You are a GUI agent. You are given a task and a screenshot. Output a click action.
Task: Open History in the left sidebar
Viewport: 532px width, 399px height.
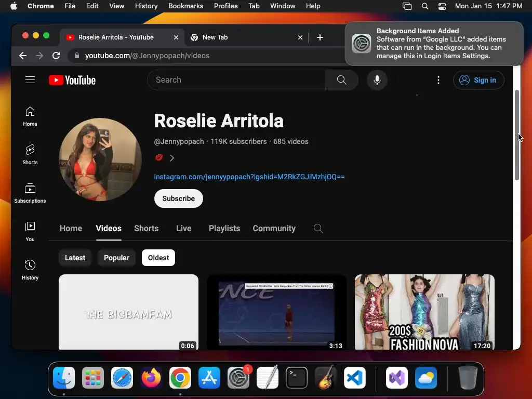(30, 270)
